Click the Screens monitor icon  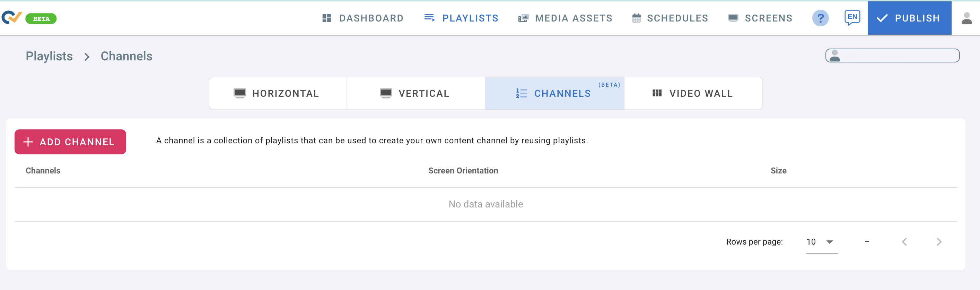pos(733,18)
